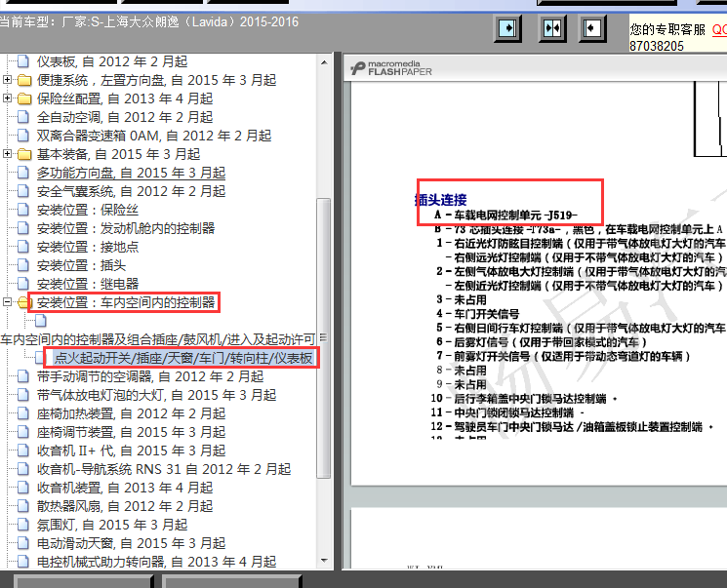The height and width of the screenshot is (588, 727).
Task: Click document icon of 多功能方向盘
Action: point(23,173)
